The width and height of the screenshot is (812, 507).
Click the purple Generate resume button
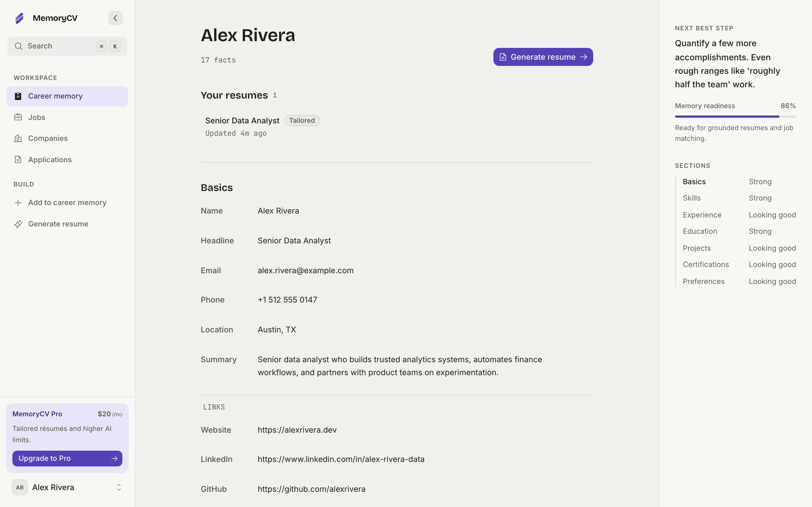click(543, 57)
